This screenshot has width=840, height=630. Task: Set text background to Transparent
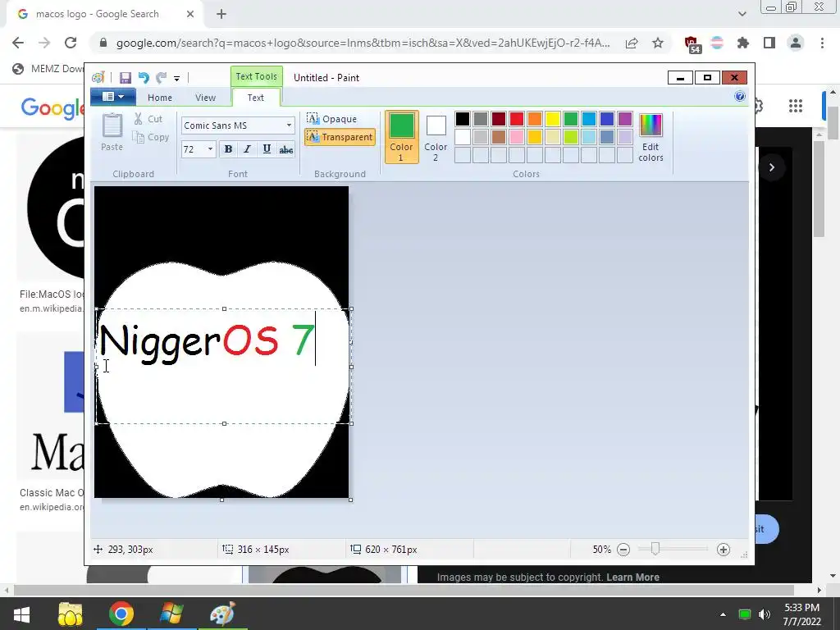click(x=340, y=137)
